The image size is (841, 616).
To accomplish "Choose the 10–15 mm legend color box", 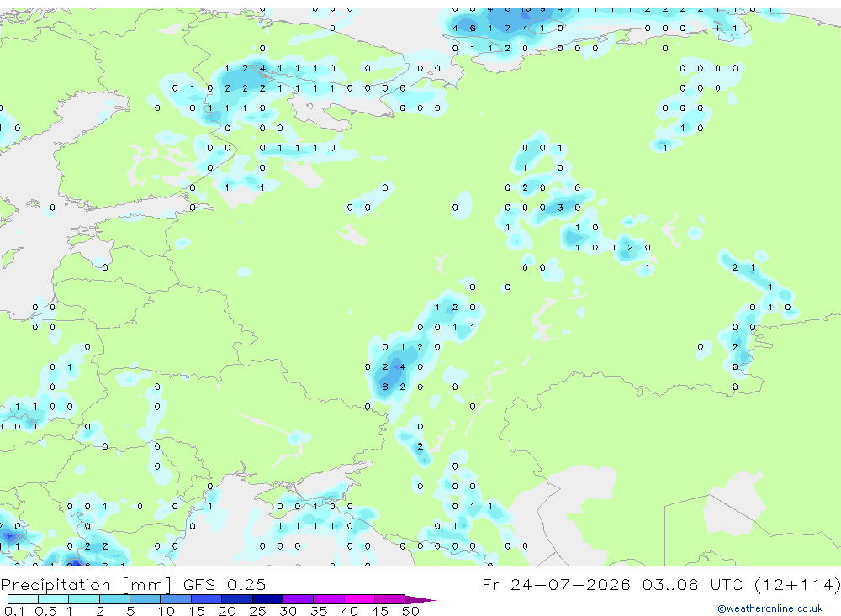I will (x=176, y=599).
